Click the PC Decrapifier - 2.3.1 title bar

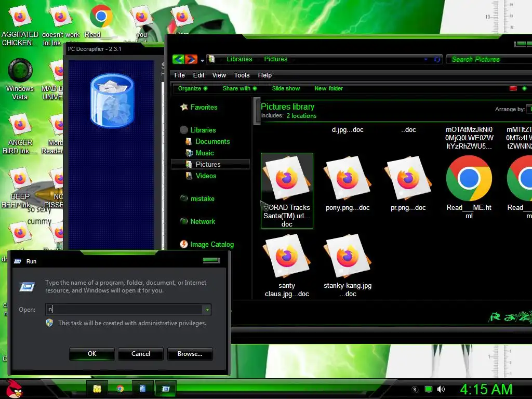[115, 49]
